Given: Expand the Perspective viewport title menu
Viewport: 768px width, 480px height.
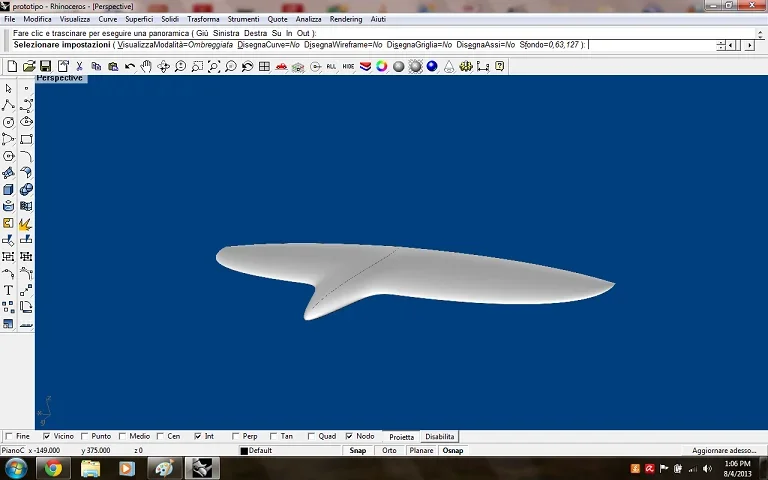Looking at the screenshot, I should pos(60,78).
